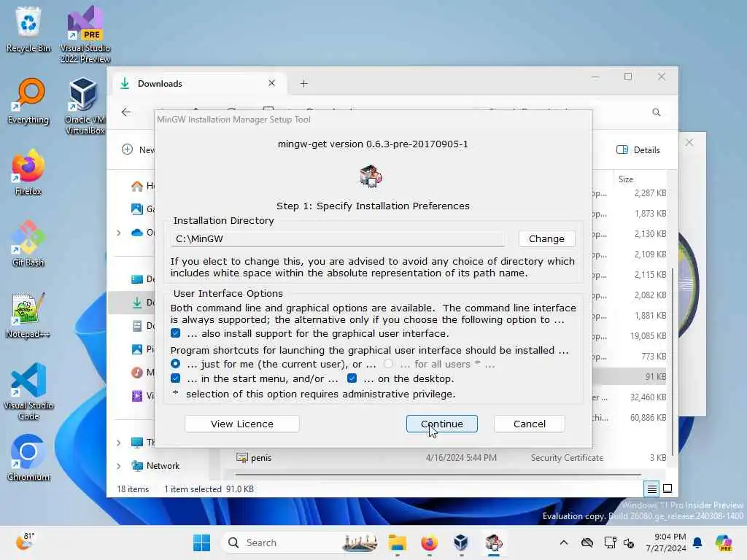Select the 'just for me' radio option
The image size is (747, 560).
175,364
